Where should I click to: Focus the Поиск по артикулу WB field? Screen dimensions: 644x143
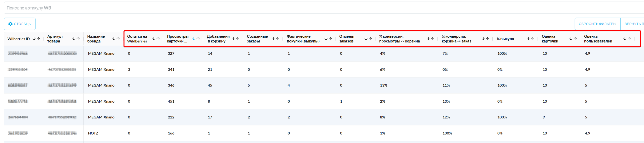302,8
